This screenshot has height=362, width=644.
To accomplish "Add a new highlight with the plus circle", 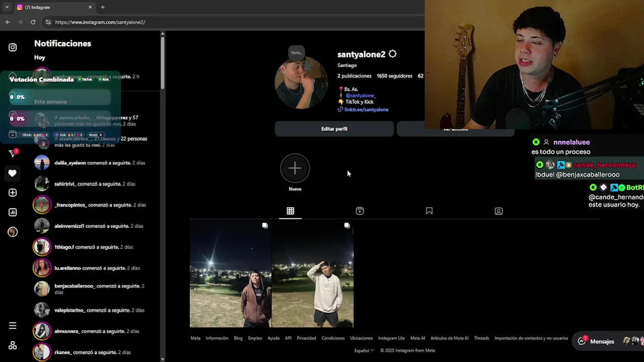I will [x=295, y=168].
